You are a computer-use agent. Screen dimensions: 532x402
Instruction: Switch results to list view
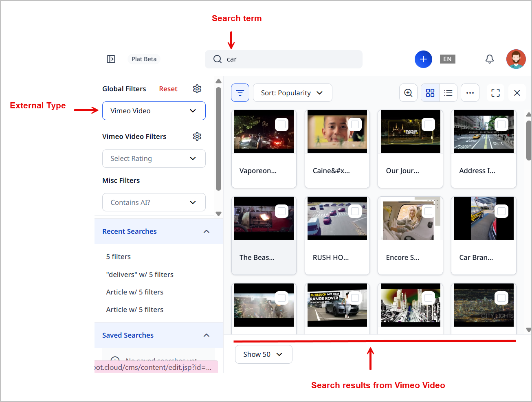(448, 92)
